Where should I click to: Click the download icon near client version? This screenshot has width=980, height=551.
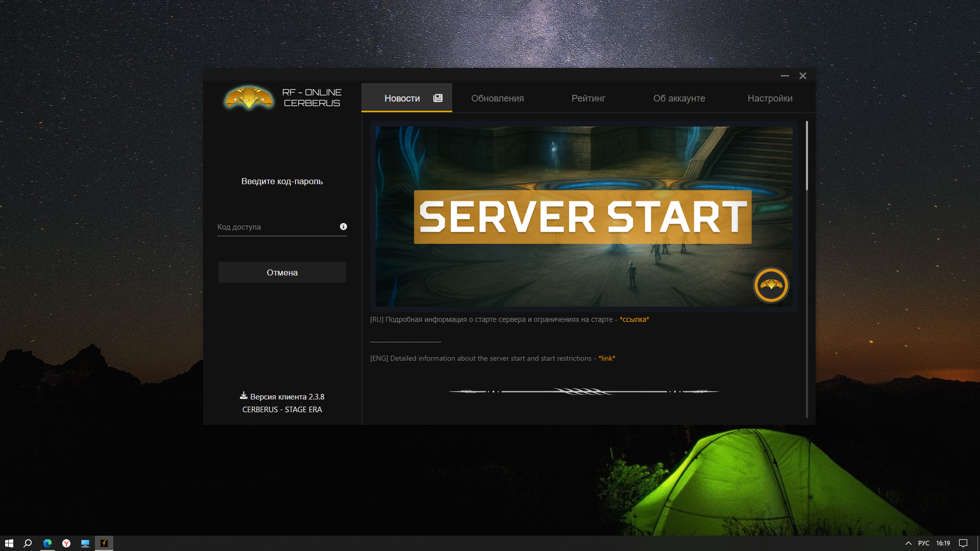tap(243, 396)
